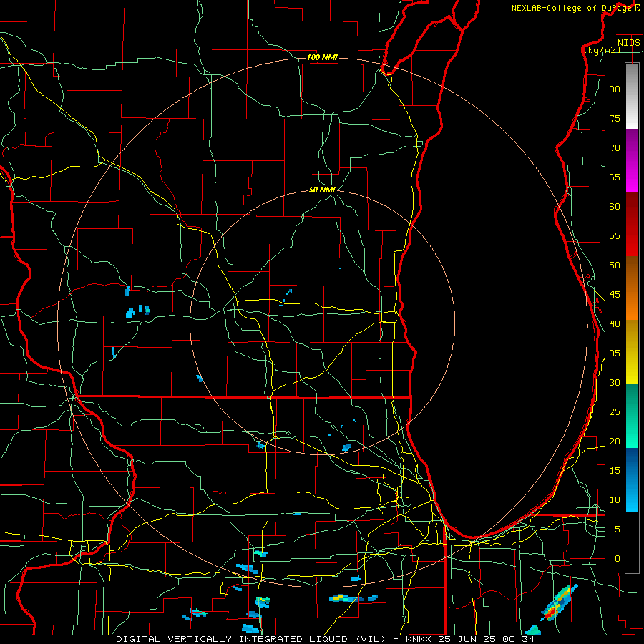Click the 0 value on the VIL scale

pos(618,559)
